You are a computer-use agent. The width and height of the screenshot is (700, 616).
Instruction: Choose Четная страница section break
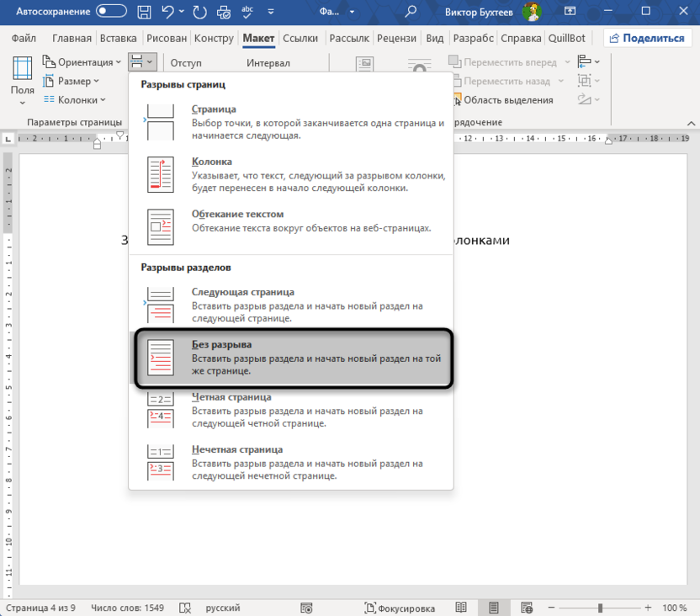291,410
